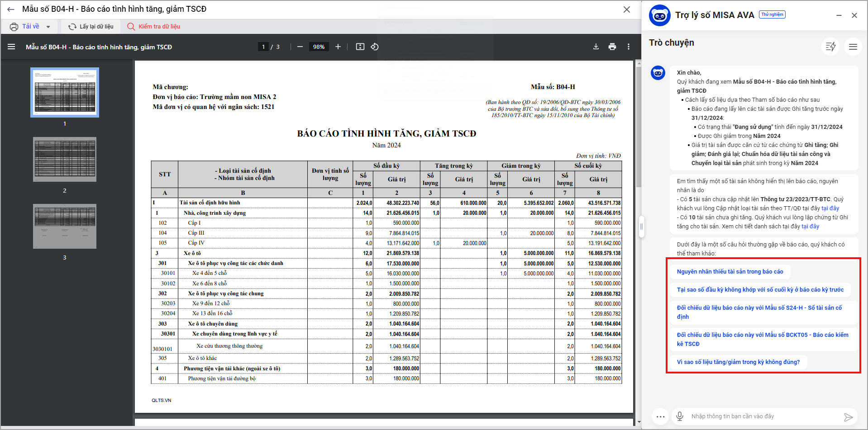The image size is (868, 430).
Task: Click the panel splitter handle beside the assistant
Action: [x=641, y=227]
